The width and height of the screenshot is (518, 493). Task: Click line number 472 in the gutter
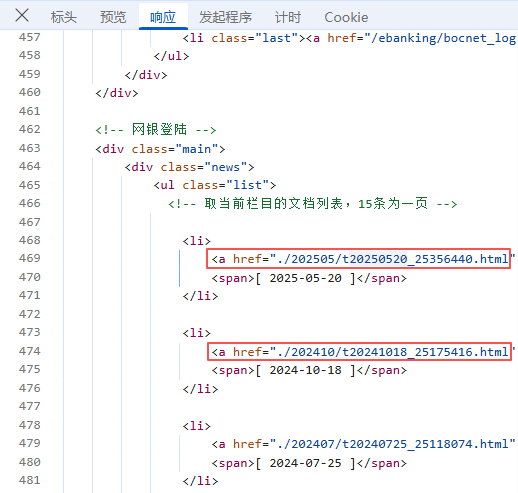30,314
